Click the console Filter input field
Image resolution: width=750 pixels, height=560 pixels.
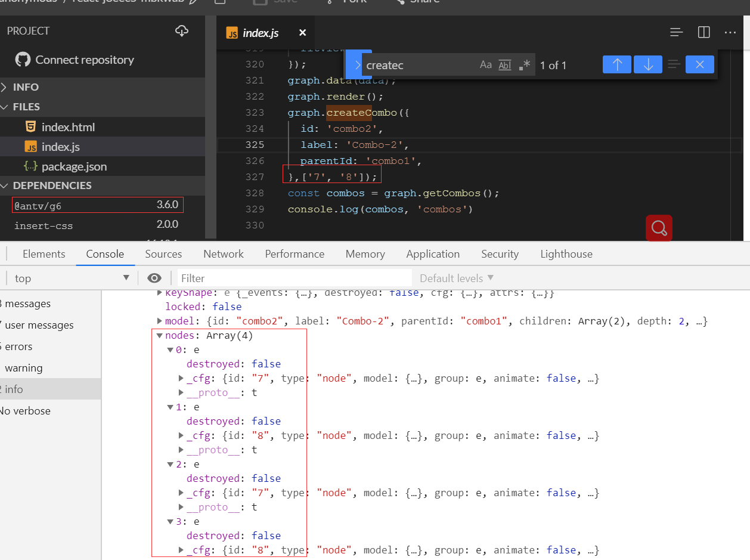click(292, 278)
